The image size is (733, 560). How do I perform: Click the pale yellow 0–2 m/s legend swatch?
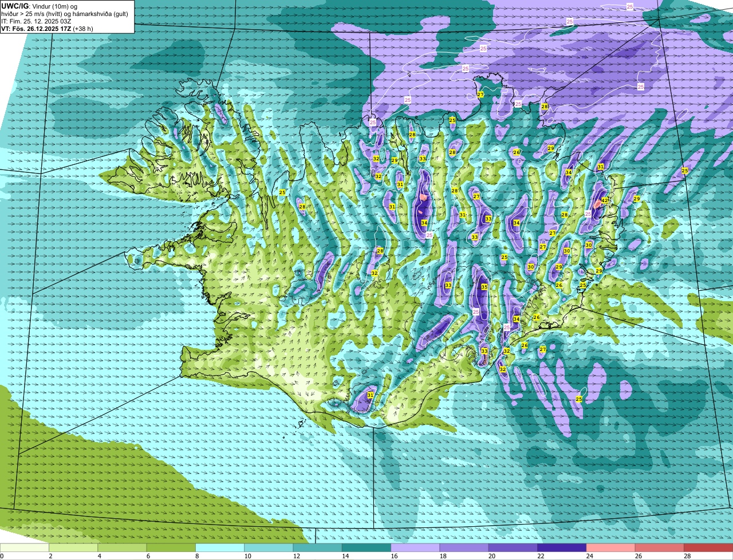[x=25, y=548]
